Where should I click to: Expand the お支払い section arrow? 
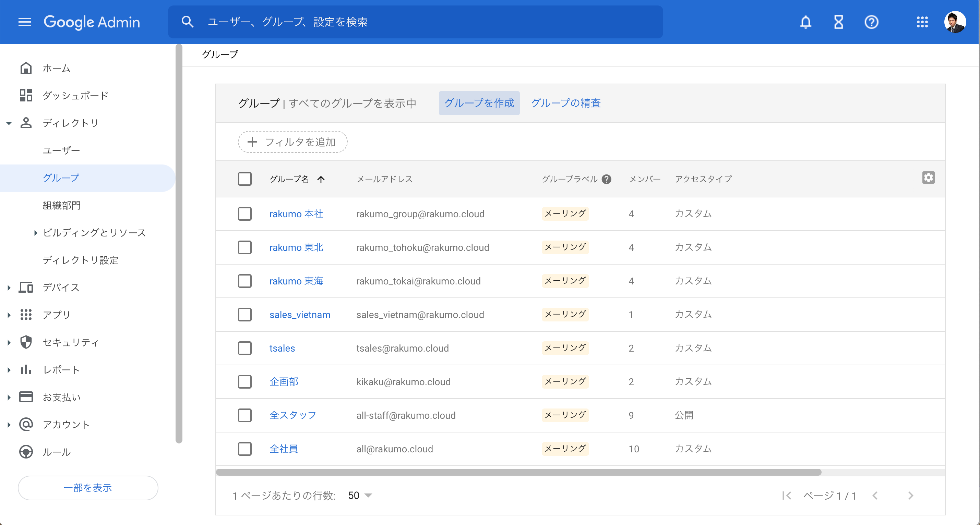[x=9, y=397]
